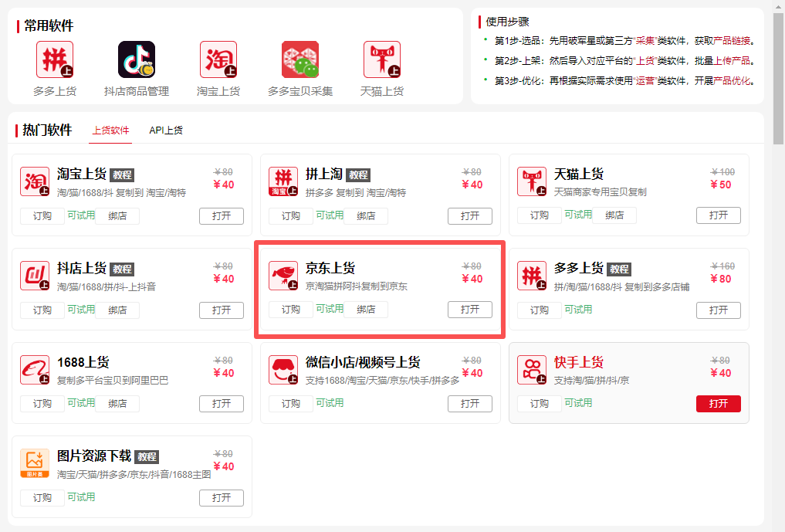Image resolution: width=785 pixels, height=532 pixels.
Task: Click the 第3步-优化 instruction line
Action: 624,80
